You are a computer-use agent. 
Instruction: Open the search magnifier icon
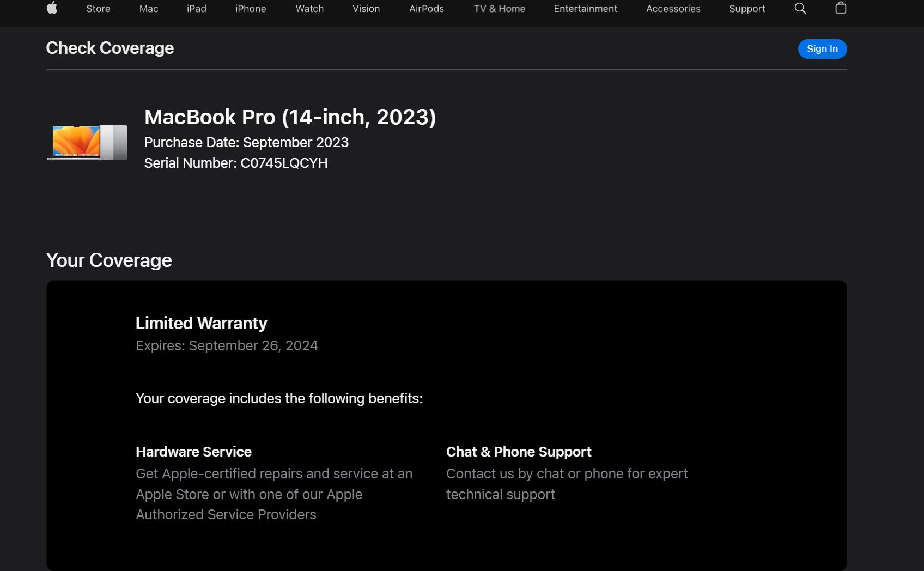tap(800, 8)
